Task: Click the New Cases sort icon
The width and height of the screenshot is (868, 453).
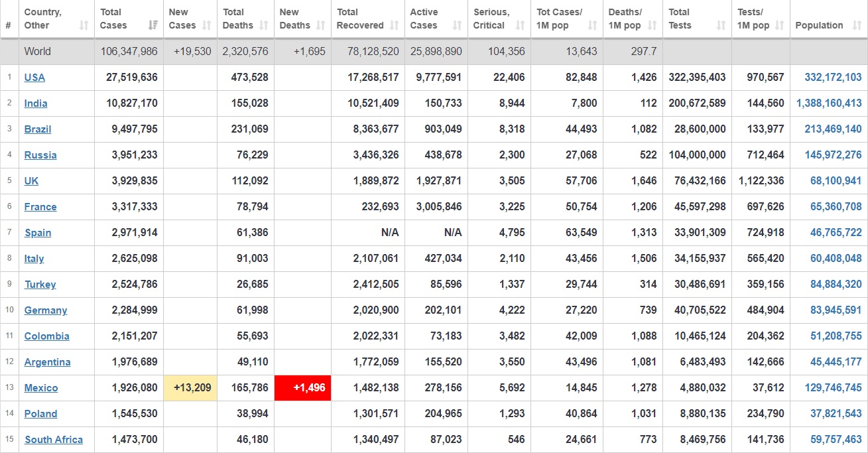Action: [x=206, y=25]
